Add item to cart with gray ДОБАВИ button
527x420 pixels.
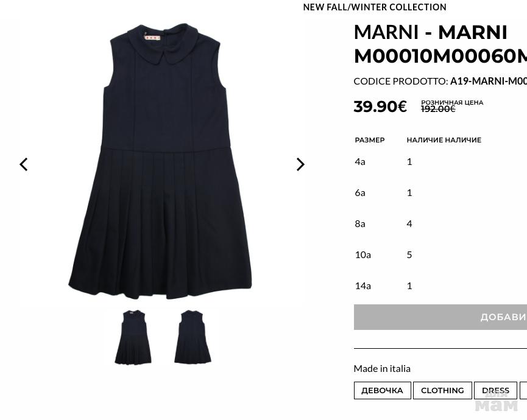pos(440,317)
